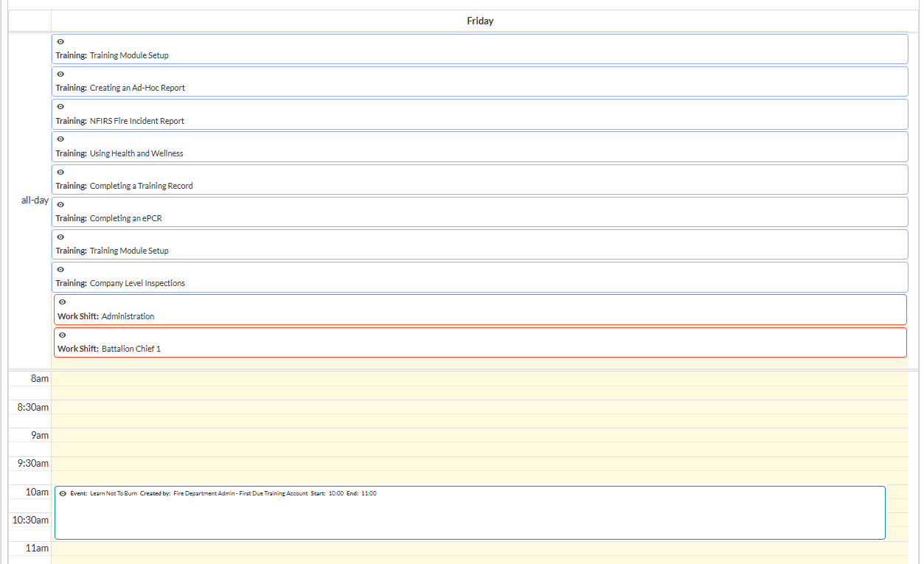Open NFIRS Fire Incident Report training title
Viewport: 924px width, 564px height.
point(137,121)
